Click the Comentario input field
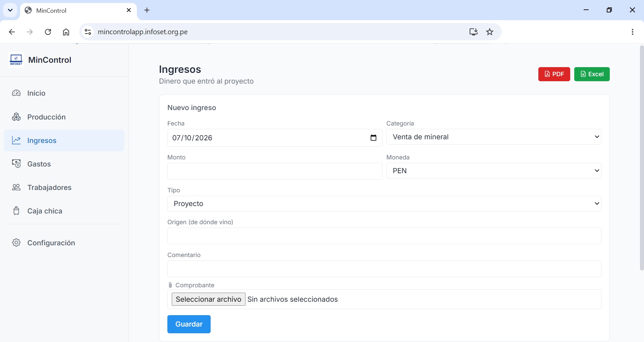Viewport: 644px width, 342px height. point(384,269)
